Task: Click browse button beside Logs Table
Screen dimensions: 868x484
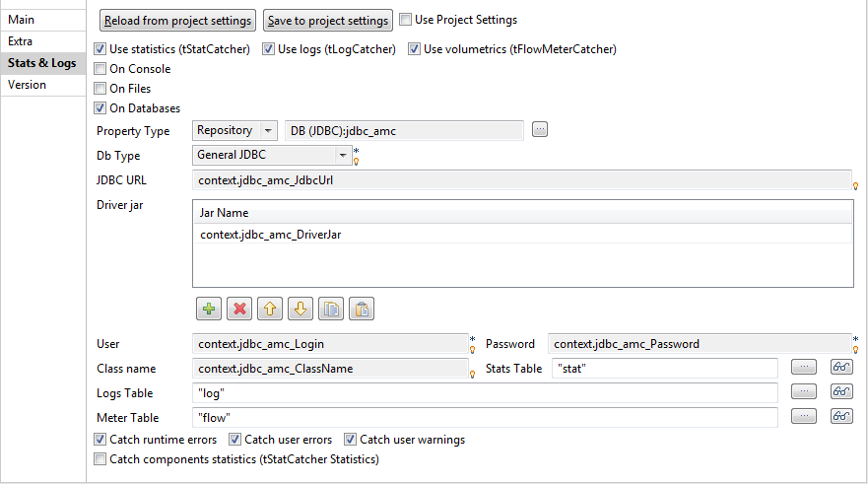Action: (x=805, y=392)
